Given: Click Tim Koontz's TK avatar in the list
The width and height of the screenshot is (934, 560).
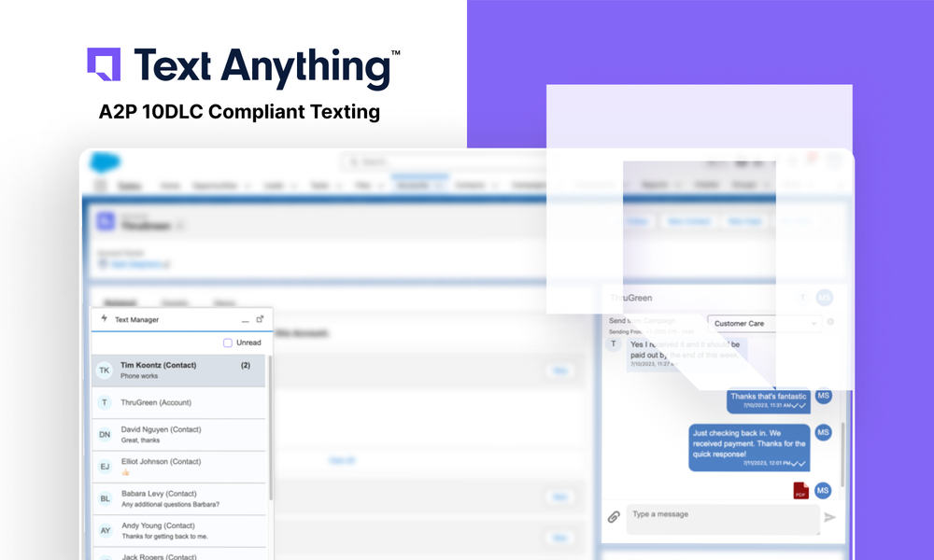Looking at the screenshot, I should 105,371.
